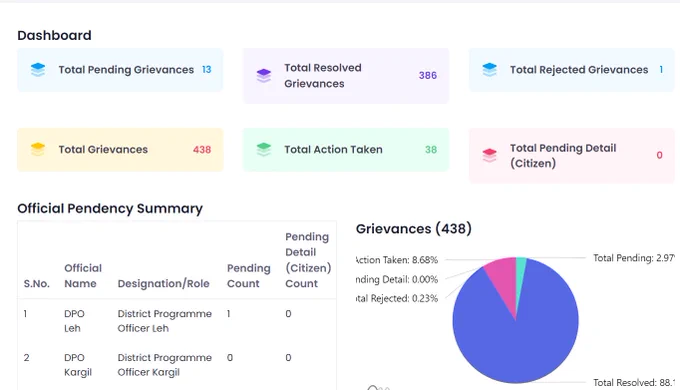Click the District Programme Officer Leh cell
Image resolution: width=680 pixels, height=390 pixels.
pos(164,321)
